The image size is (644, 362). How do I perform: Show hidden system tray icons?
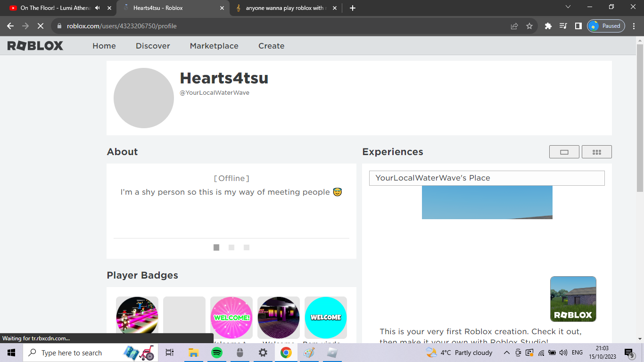506,353
